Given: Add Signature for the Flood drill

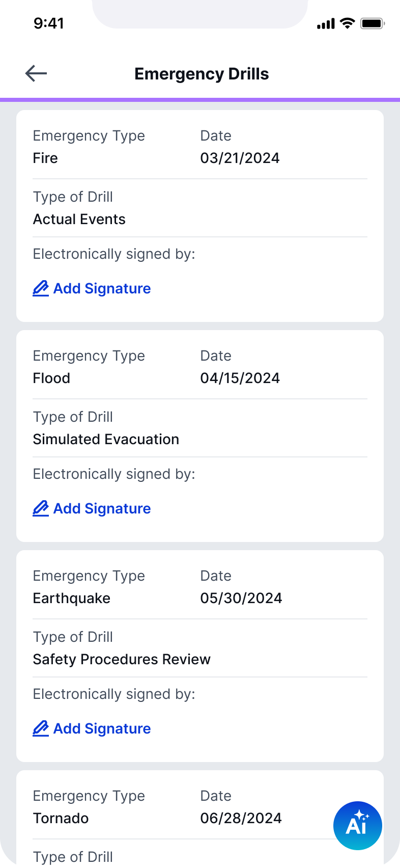Looking at the screenshot, I should (92, 508).
